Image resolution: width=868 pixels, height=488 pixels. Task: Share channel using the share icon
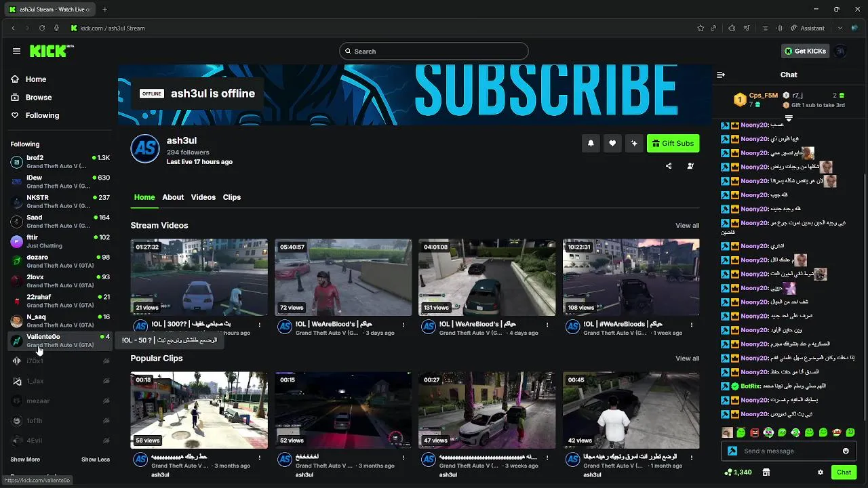669,166
